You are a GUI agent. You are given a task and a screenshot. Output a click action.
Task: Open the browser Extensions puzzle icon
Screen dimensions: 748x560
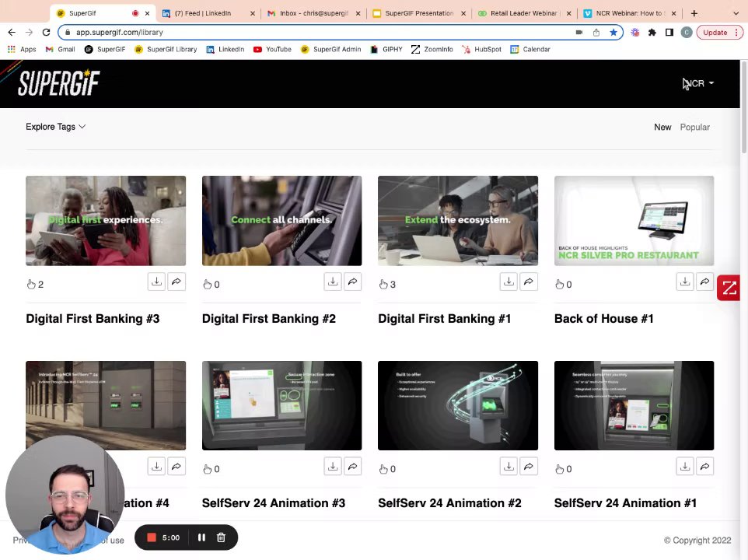pos(652,33)
